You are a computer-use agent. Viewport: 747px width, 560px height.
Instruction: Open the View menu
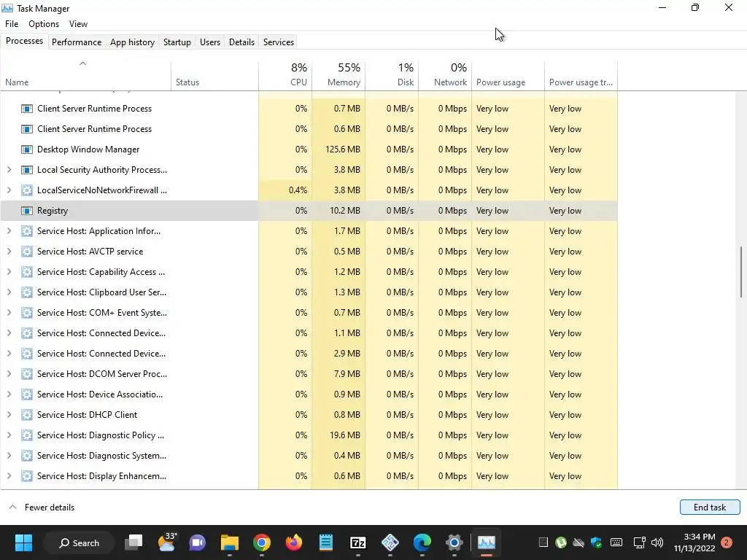pos(78,24)
